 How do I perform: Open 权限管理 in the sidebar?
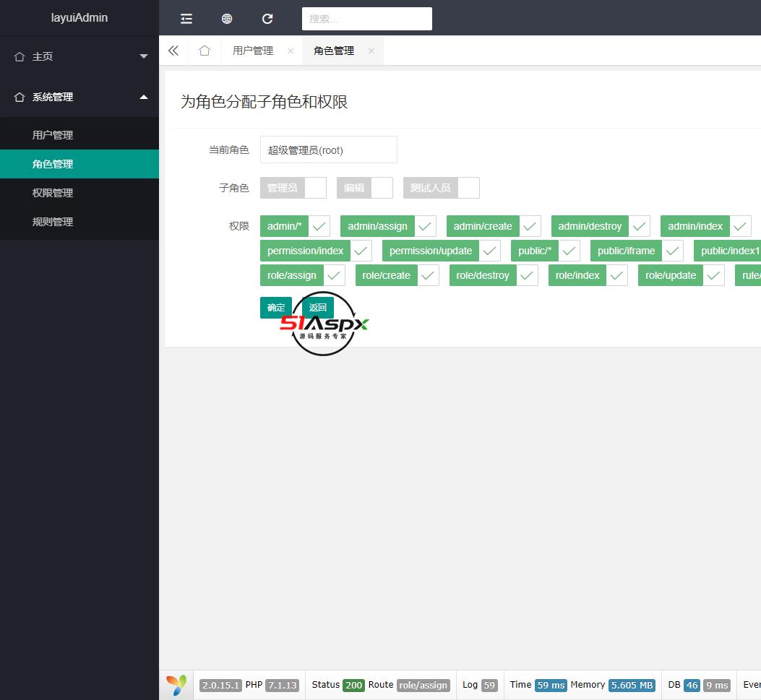click(x=79, y=193)
